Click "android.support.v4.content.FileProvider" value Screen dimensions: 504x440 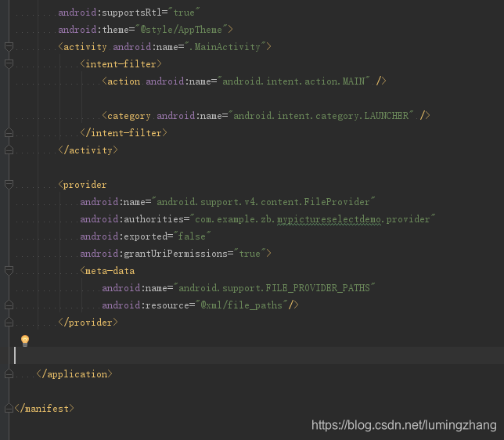point(263,202)
